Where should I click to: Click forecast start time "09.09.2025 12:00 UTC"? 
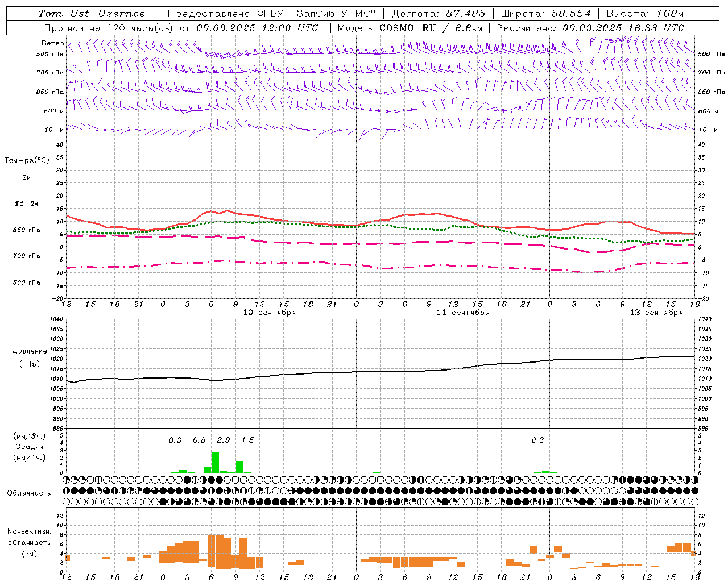(x=257, y=28)
